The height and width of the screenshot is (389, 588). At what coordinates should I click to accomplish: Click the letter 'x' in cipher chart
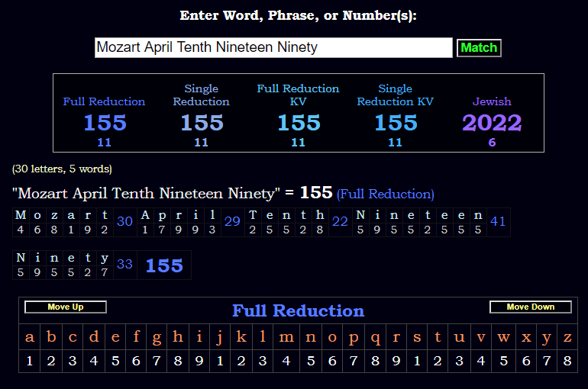point(526,337)
